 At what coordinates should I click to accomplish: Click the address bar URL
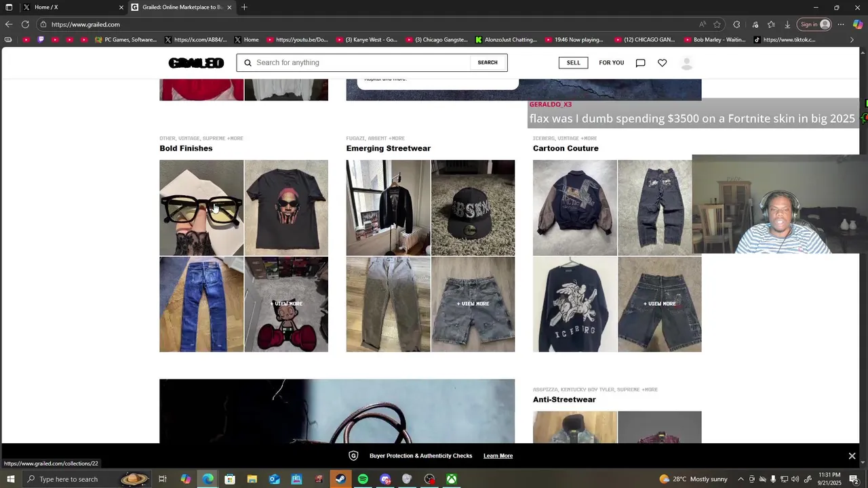coord(85,24)
